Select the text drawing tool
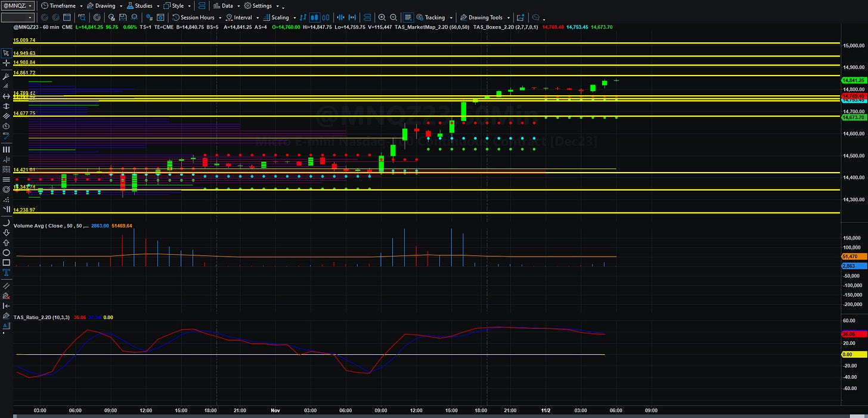The height and width of the screenshot is (418, 868). [6, 272]
